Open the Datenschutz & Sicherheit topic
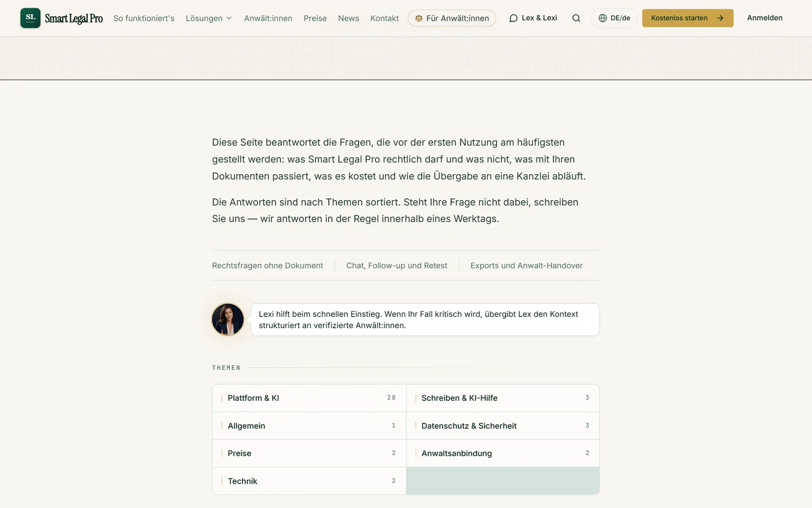This screenshot has height=508, width=812. coord(503,426)
